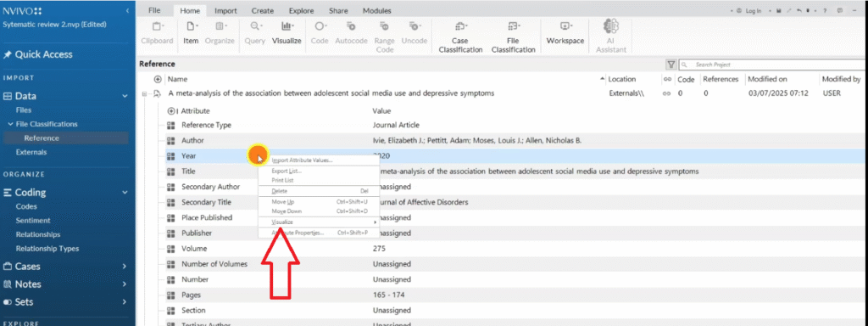Collapse the left navigation pane arrow

[x=128, y=10]
